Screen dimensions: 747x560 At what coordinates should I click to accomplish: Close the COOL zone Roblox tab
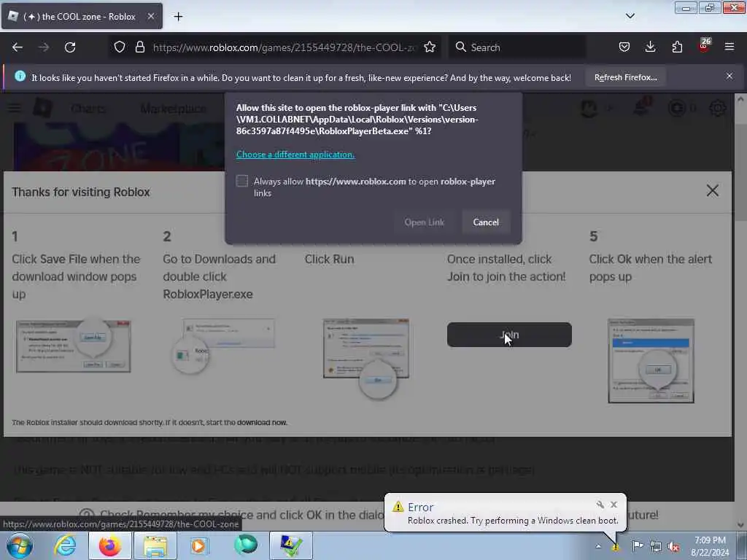(x=150, y=16)
